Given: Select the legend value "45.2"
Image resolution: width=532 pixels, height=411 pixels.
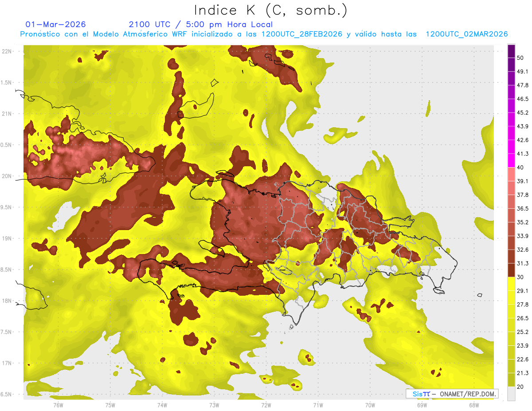Looking at the screenshot, I should point(522,113).
